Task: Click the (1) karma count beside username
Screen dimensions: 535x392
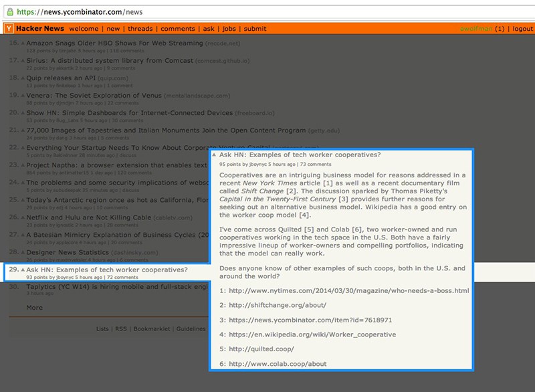Action: tap(500, 29)
